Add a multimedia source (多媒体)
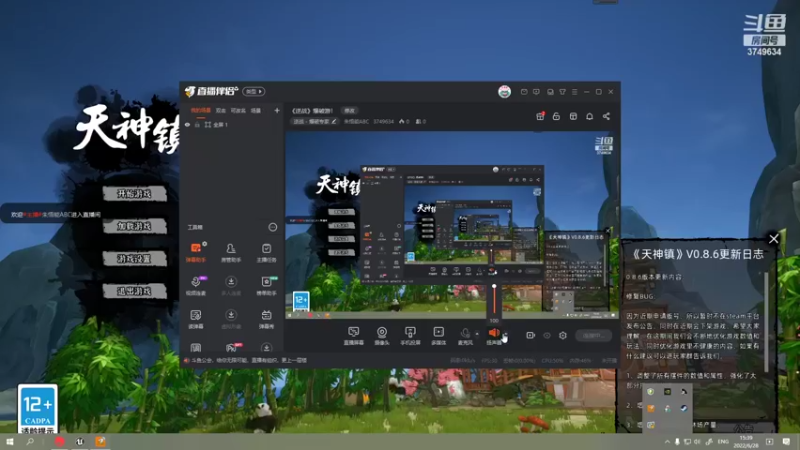The width and height of the screenshot is (800, 450). [x=438, y=336]
